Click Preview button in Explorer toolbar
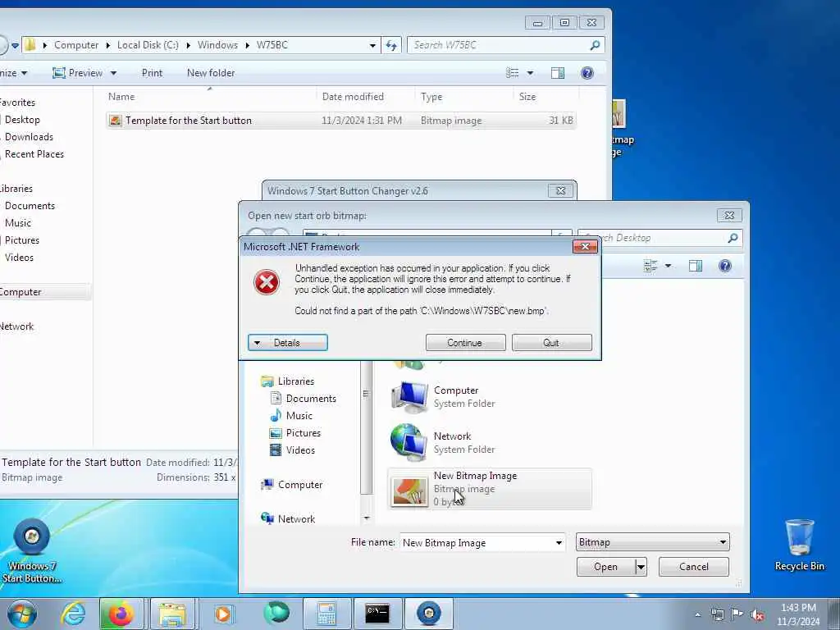 [78, 73]
